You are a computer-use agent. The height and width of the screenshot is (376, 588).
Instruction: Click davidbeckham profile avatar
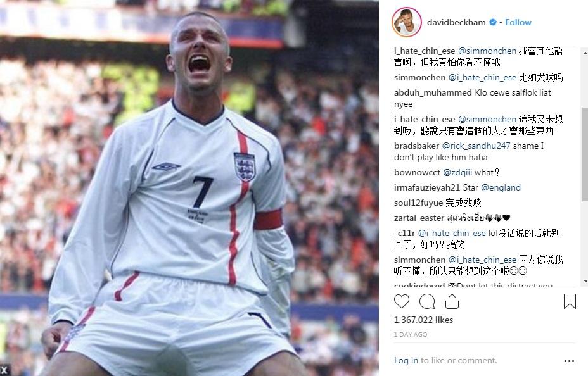(x=407, y=22)
